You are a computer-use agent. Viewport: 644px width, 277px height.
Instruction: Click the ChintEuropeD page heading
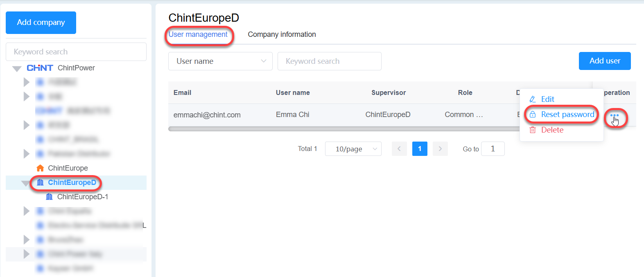204,18
